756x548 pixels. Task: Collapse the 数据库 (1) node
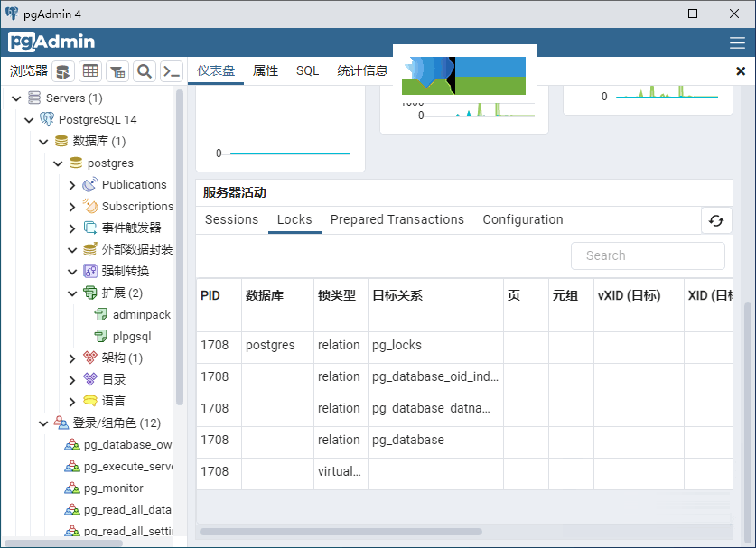43,142
